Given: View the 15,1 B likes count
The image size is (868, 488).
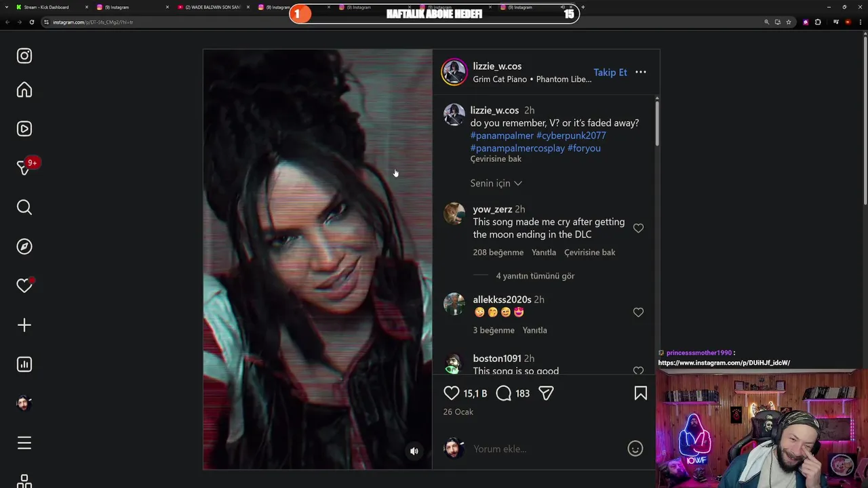Looking at the screenshot, I should (475, 394).
